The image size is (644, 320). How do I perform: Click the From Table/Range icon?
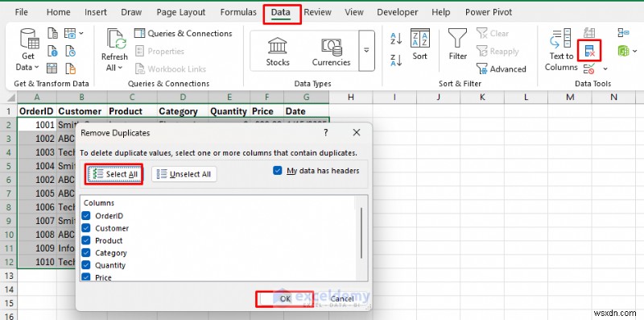pyautogui.click(x=52, y=68)
